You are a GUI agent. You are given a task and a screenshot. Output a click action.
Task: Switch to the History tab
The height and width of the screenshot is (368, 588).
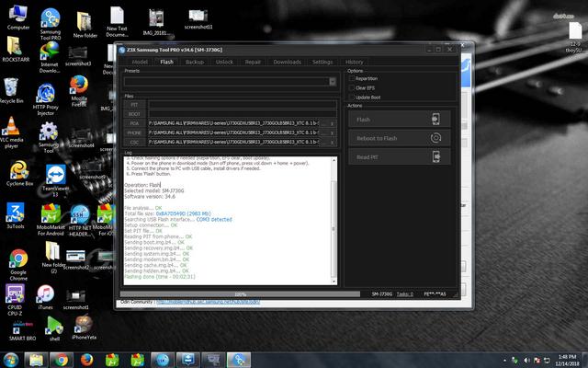point(354,62)
